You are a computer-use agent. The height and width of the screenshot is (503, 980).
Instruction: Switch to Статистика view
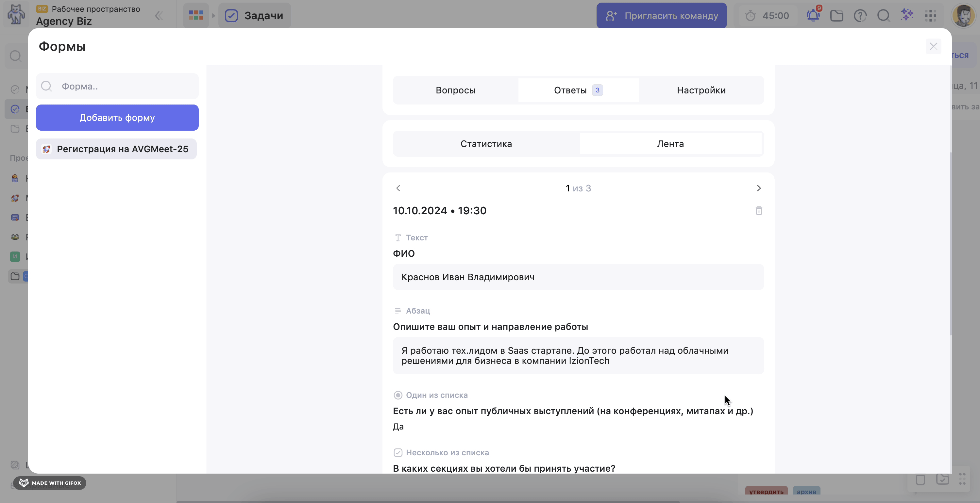486,144
